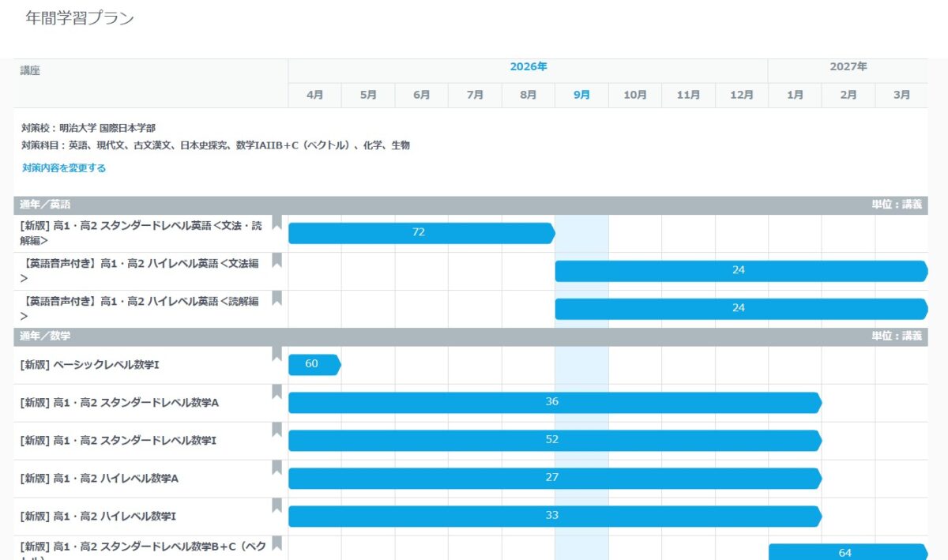This screenshot has height=560, width=948.
Task: Bookmark the ハイレベル英語＜読解編＞ course
Action: (x=276, y=298)
